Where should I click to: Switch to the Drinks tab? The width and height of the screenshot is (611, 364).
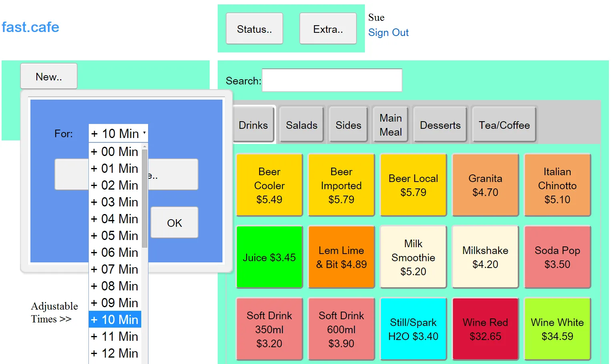[253, 125]
